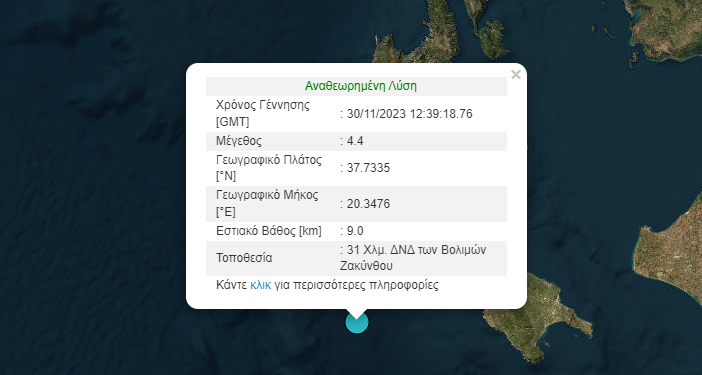Select the teal earthquake epicenter marker
Screen dimensions: 702x375
tap(357, 322)
